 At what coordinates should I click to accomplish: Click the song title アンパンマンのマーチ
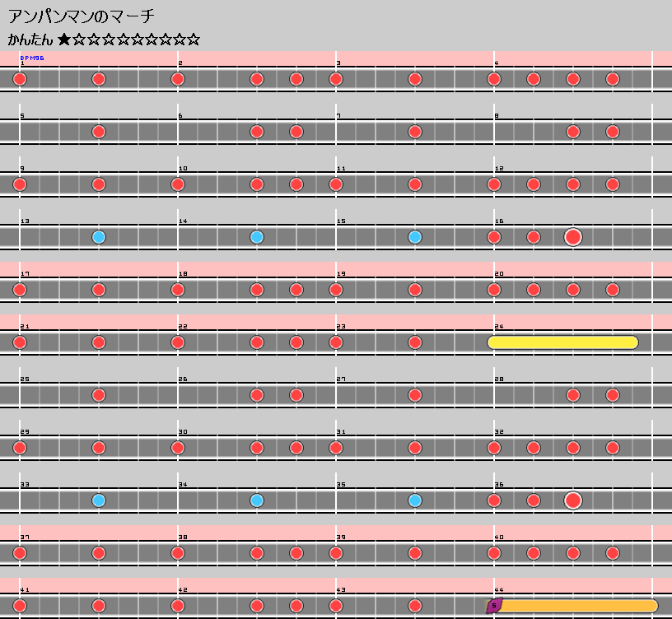point(82,16)
